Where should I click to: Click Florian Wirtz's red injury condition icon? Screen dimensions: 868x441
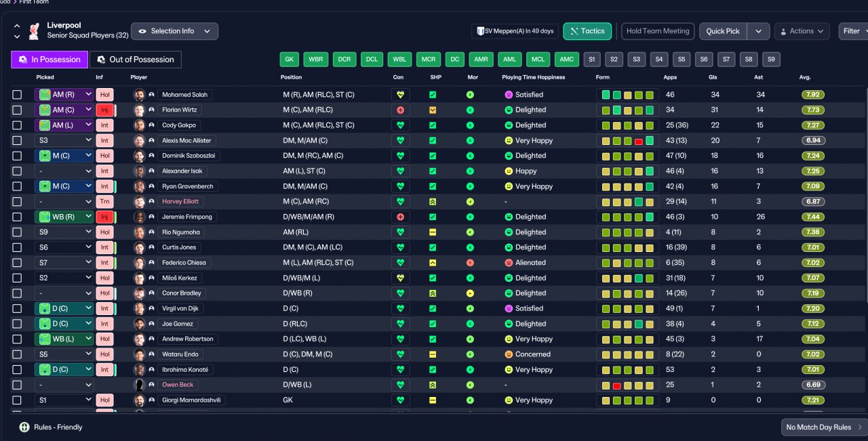[400, 110]
